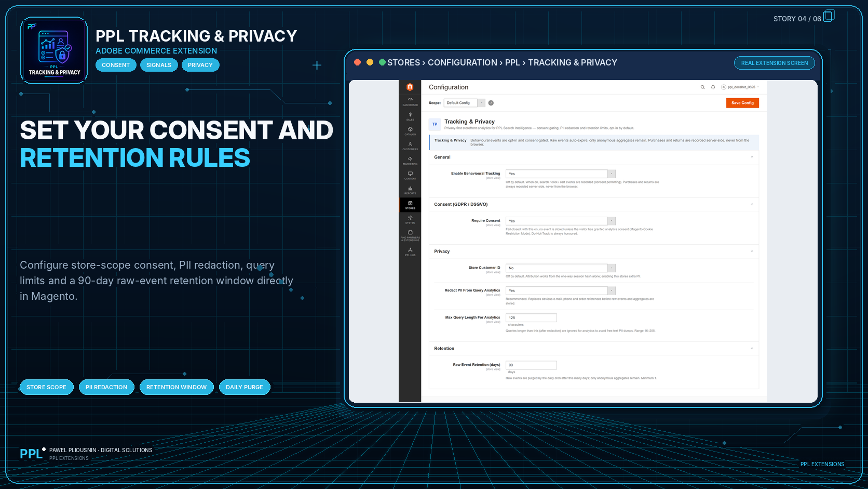Click the story slide counter icon
Screen dimensions: 868x489
coord(829,16)
